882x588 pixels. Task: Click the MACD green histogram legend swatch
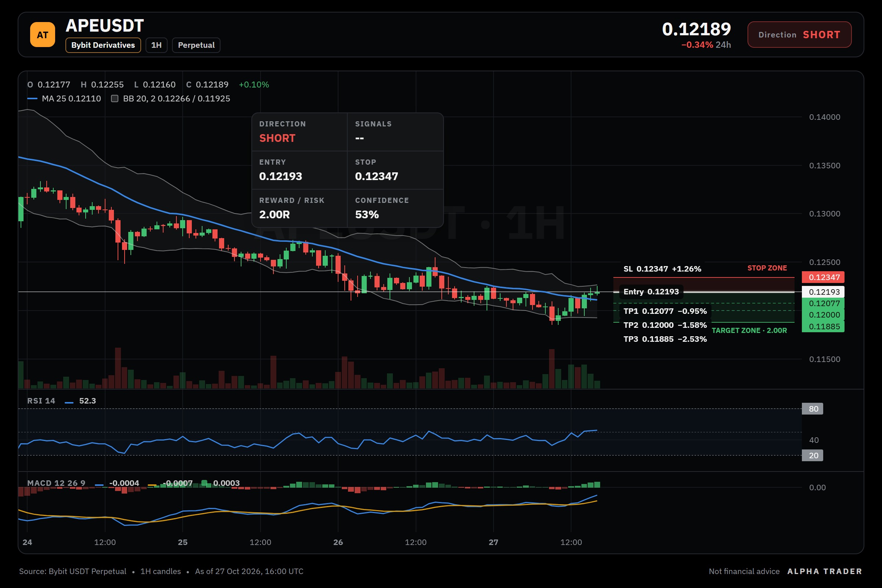pos(204,483)
